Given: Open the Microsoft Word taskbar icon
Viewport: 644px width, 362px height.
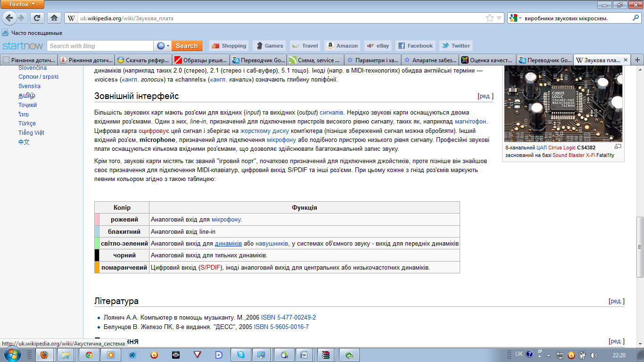Looking at the screenshot, I should [305, 354].
